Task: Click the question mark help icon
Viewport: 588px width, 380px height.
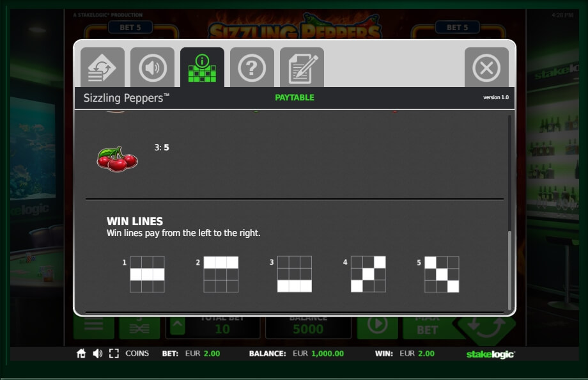Action: pyautogui.click(x=252, y=67)
